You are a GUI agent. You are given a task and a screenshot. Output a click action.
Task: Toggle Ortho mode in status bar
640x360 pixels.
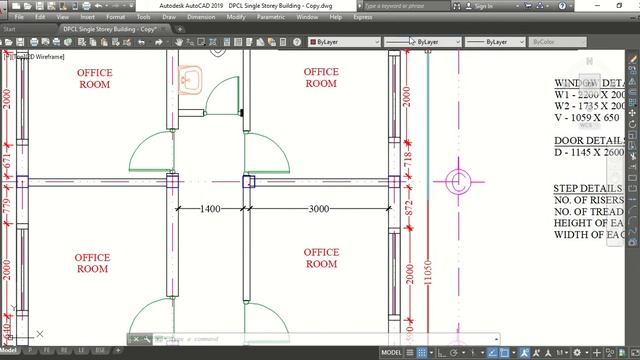click(442, 352)
